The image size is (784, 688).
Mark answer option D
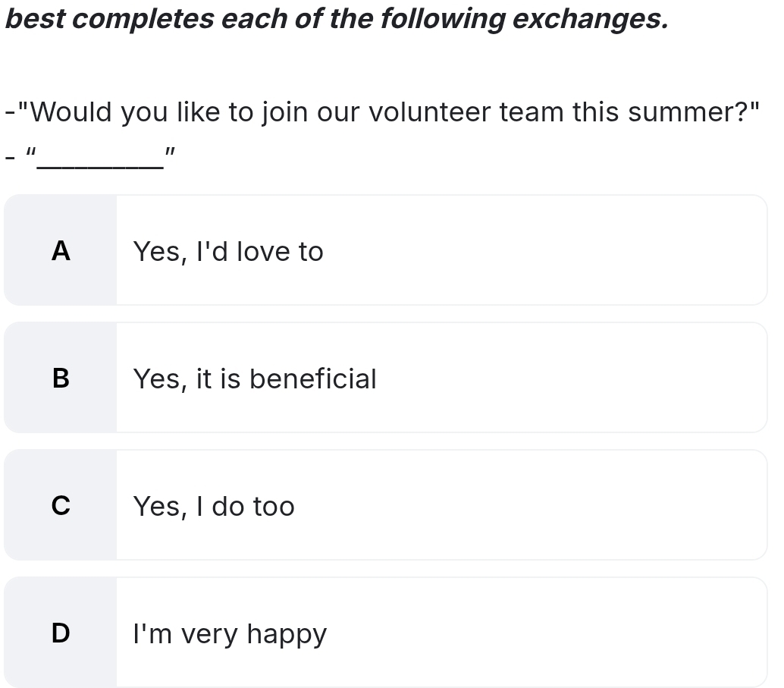[385, 633]
